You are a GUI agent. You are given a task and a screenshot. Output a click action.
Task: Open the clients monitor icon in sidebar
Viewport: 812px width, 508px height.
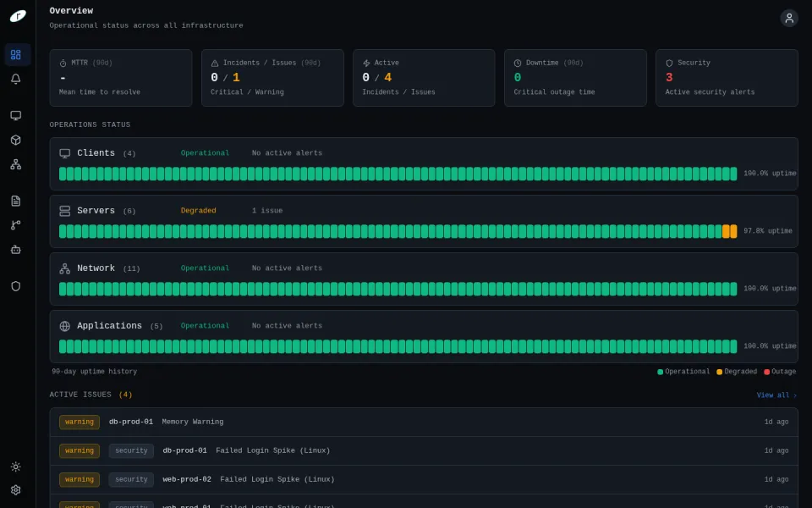click(x=16, y=115)
